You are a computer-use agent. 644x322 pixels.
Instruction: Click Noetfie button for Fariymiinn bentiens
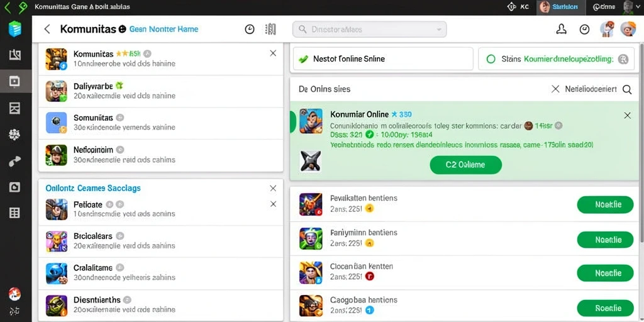[605, 240]
